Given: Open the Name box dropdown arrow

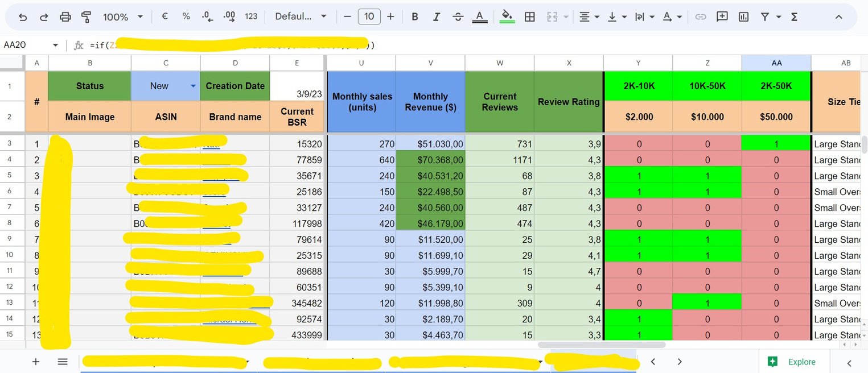Looking at the screenshot, I should click(55, 45).
